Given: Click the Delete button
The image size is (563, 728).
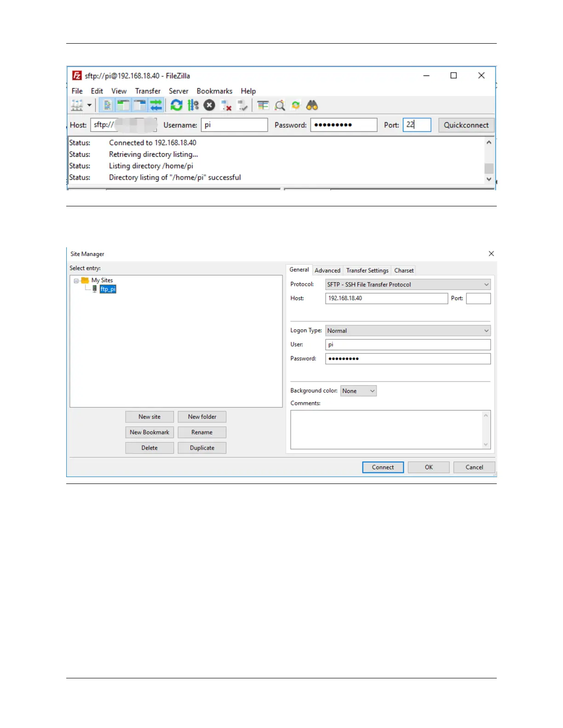Looking at the screenshot, I should pos(149,448).
